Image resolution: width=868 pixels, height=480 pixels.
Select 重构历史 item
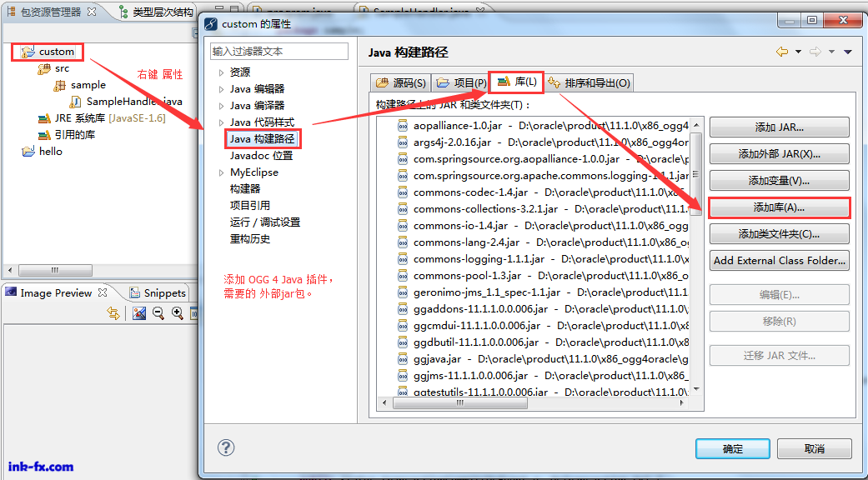[x=250, y=239]
